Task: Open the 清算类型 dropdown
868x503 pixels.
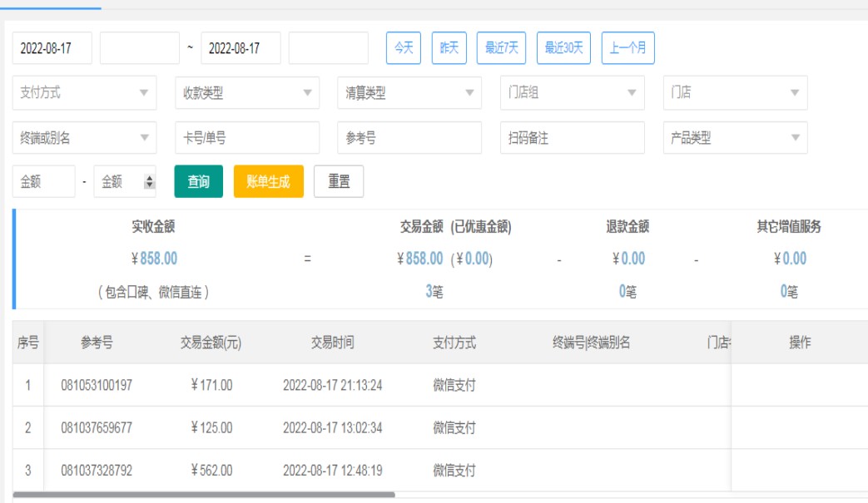Action: (x=409, y=93)
